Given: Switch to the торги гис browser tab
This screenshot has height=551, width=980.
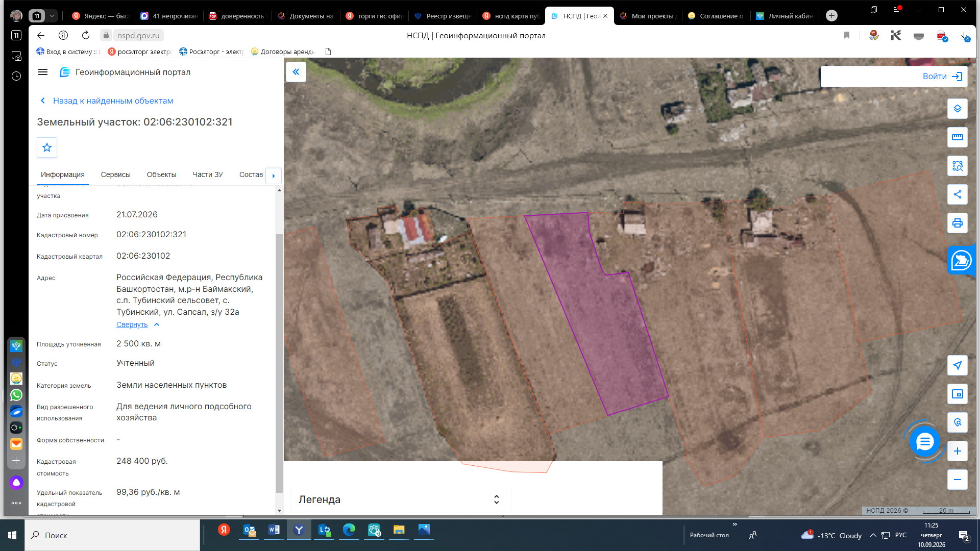Looking at the screenshot, I should click(374, 16).
